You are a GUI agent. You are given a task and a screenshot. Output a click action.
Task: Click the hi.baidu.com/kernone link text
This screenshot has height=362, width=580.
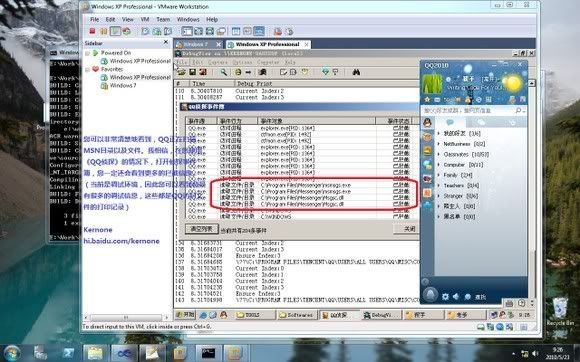tap(121, 241)
